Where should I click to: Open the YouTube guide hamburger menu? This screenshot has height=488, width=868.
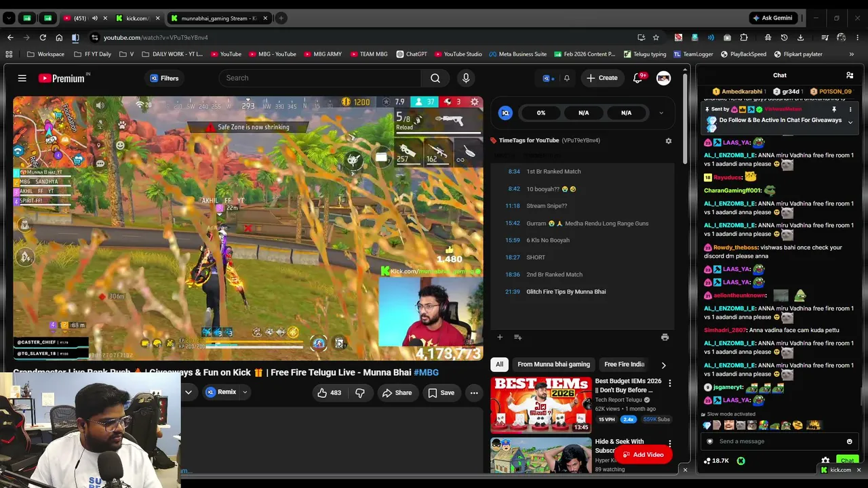(22, 78)
